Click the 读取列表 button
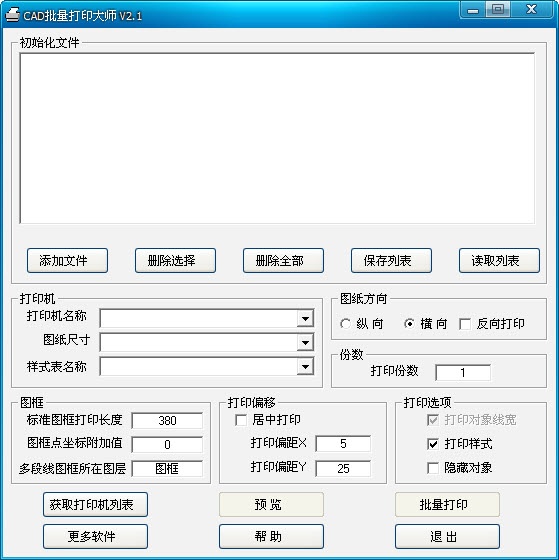 click(x=499, y=261)
